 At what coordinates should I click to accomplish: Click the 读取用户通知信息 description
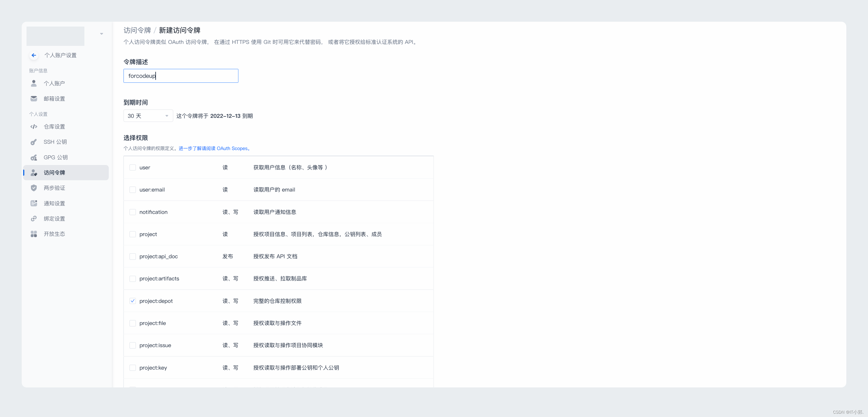coord(275,212)
